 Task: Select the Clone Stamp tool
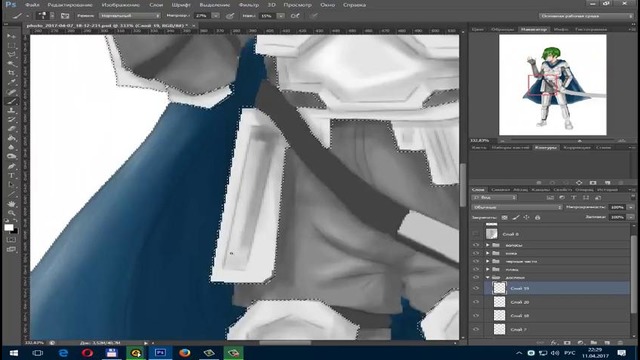pyautogui.click(x=11, y=111)
